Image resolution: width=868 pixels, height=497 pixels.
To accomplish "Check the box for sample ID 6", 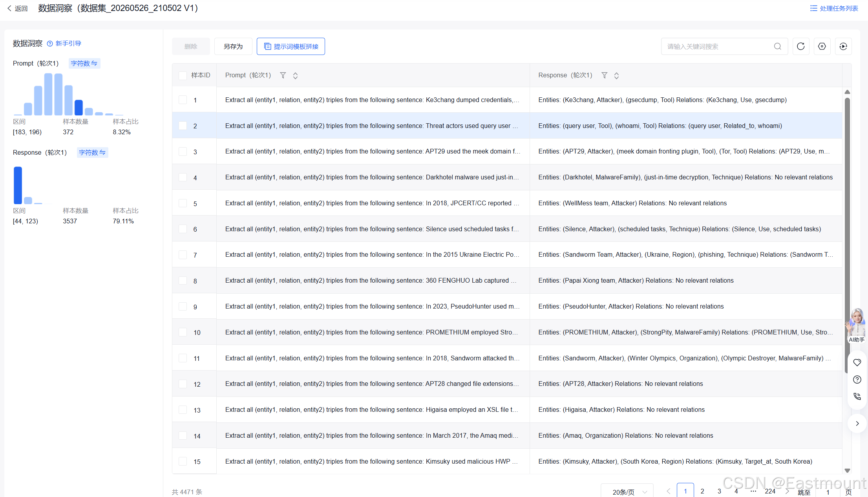I will (x=183, y=229).
